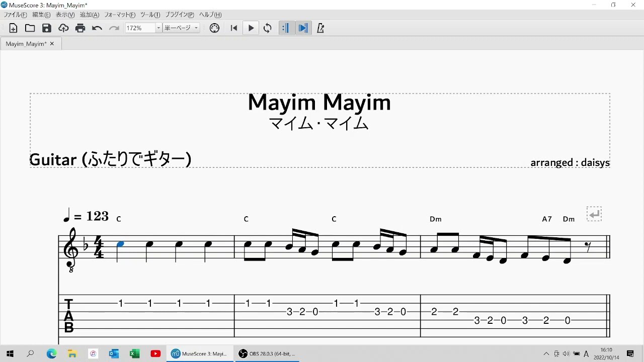Open the notification center icon

630,354
